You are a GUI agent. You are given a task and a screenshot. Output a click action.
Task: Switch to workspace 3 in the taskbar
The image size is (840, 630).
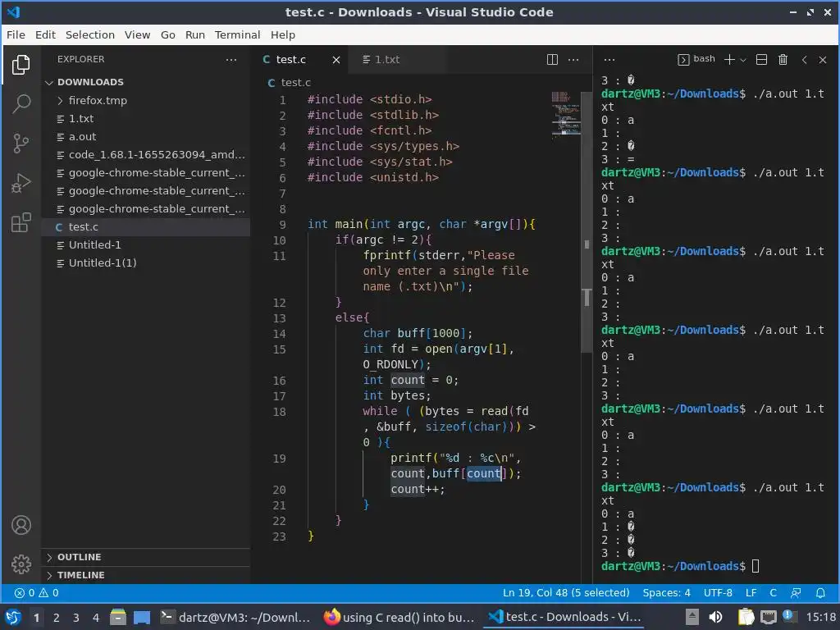tap(76, 618)
